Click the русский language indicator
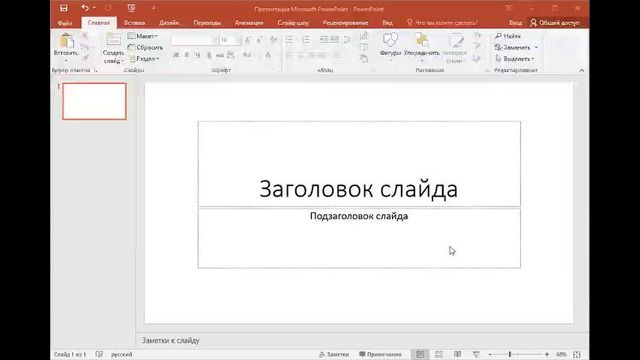 click(x=122, y=354)
